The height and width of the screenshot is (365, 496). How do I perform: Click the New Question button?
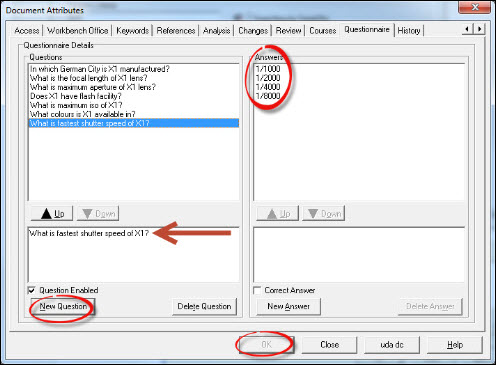[x=63, y=306]
